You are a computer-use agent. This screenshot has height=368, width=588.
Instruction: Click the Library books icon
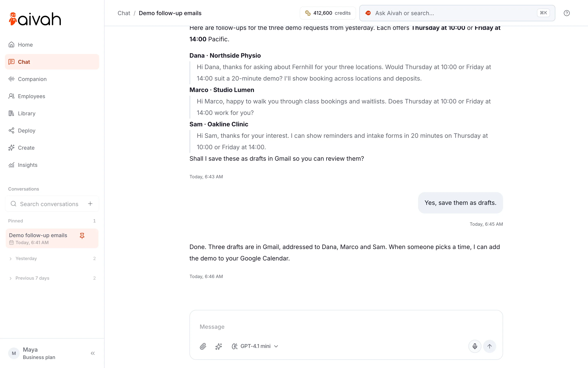pos(11,113)
